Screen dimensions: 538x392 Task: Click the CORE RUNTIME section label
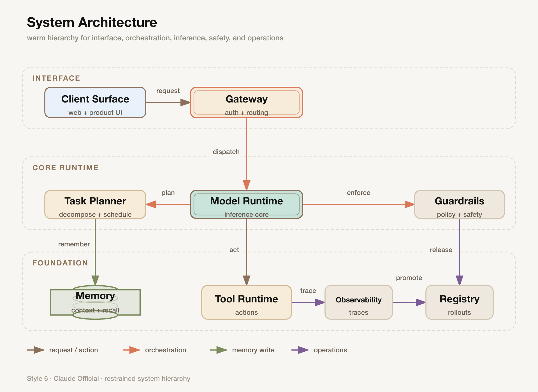[66, 168]
